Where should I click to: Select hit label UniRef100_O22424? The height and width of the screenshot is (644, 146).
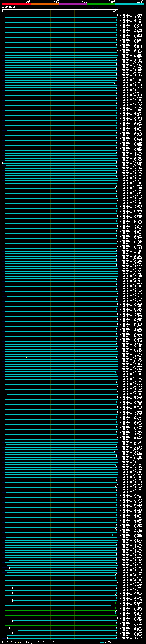131,316
